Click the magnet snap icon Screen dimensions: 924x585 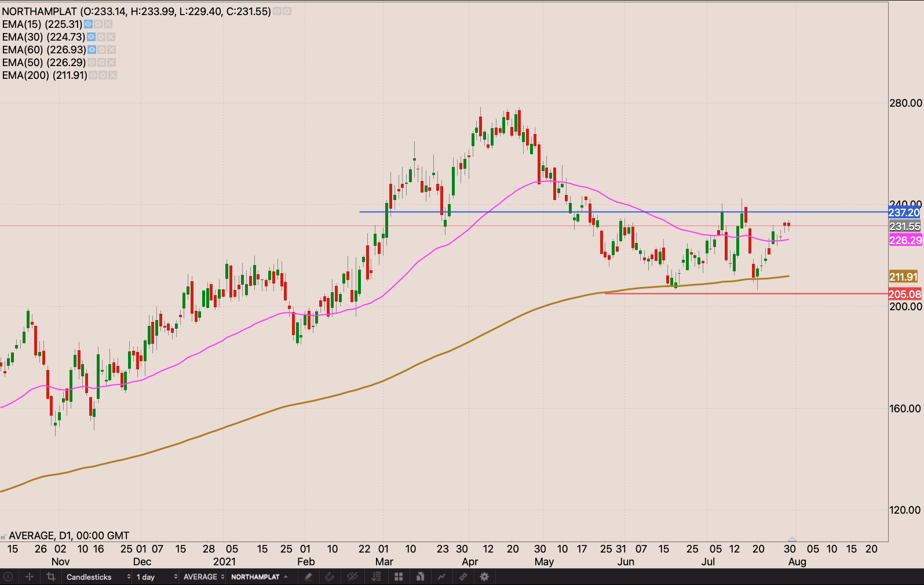(330, 577)
